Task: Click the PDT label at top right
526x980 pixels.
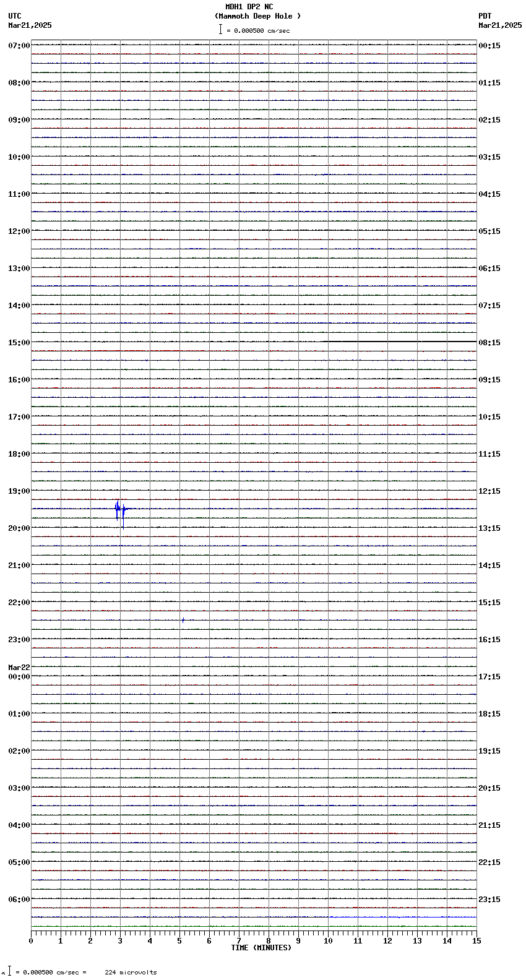Action: click(485, 16)
